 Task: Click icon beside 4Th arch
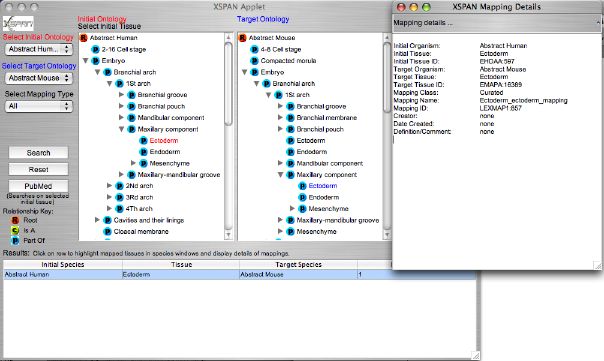click(x=119, y=209)
